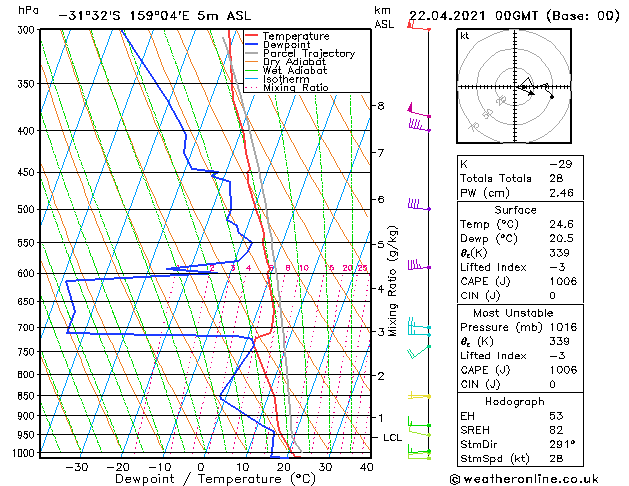
Task: Click the 'LCL' level marker label
Action: (x=392, y=437)
